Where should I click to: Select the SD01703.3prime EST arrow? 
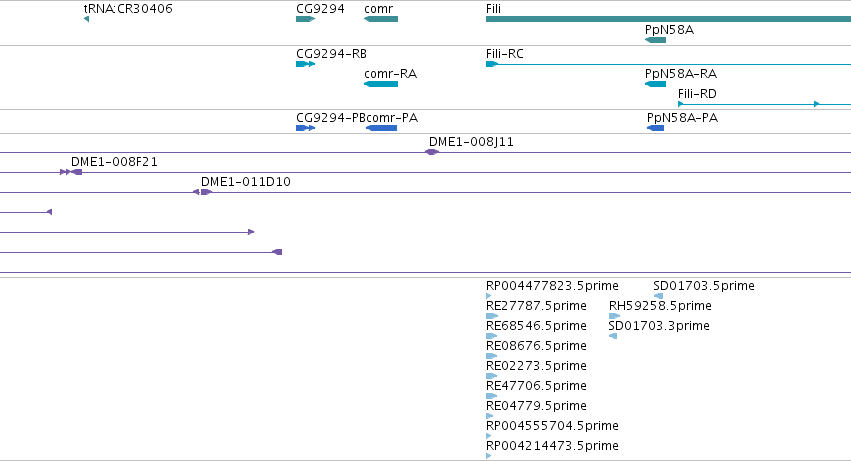613,336
